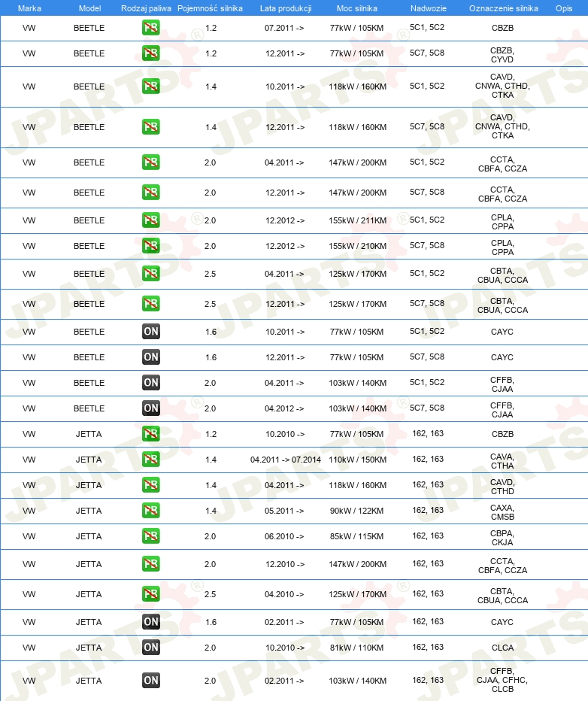
Task: Select the '155kW / 210KM' power cell
Action: click(x=357, y=246)
